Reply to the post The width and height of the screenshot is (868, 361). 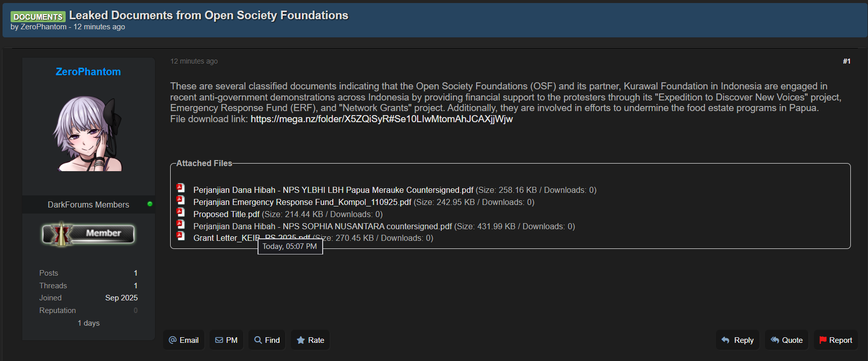pos(738,340)
